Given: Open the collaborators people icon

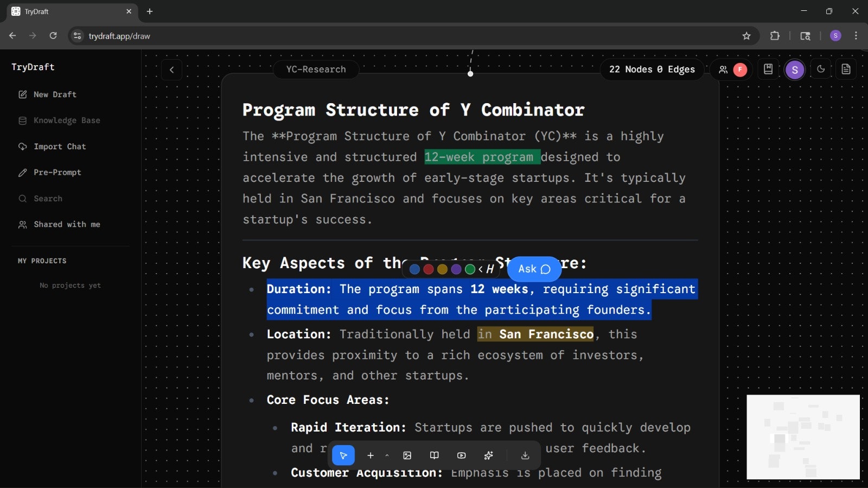Looking at the screenshot, I should (723, 69).
